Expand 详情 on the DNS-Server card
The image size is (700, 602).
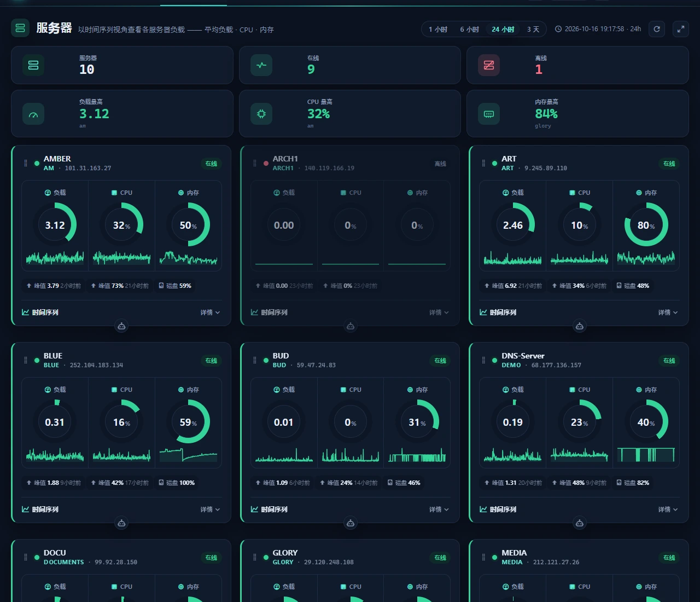click(668, 510)
